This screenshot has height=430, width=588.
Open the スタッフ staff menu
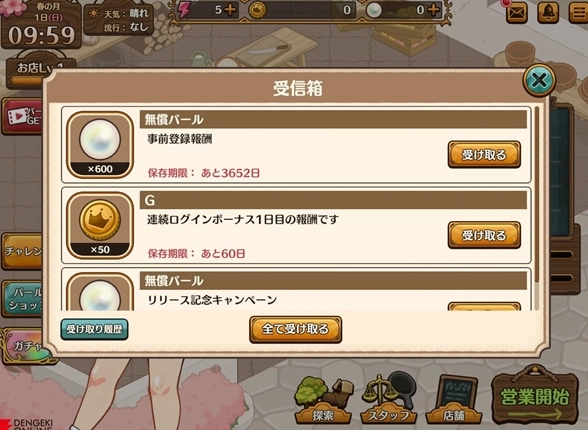point(388,399)
